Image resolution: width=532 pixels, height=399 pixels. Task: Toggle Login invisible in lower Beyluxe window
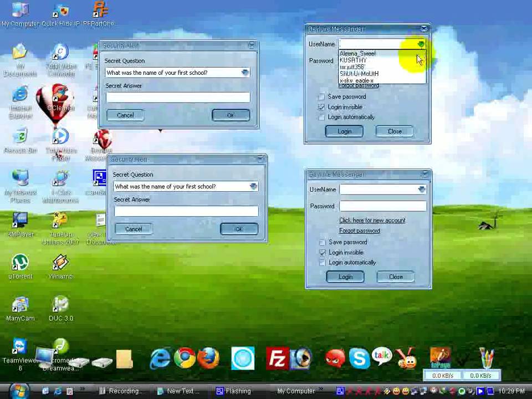click(322, 253)
